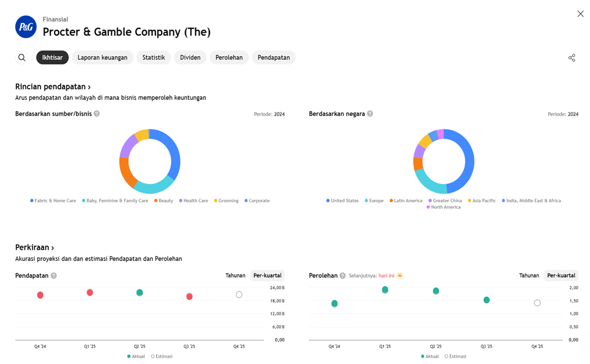
Task: Click the '2,00' earnings axis value
Action: [x=574, y=287]
